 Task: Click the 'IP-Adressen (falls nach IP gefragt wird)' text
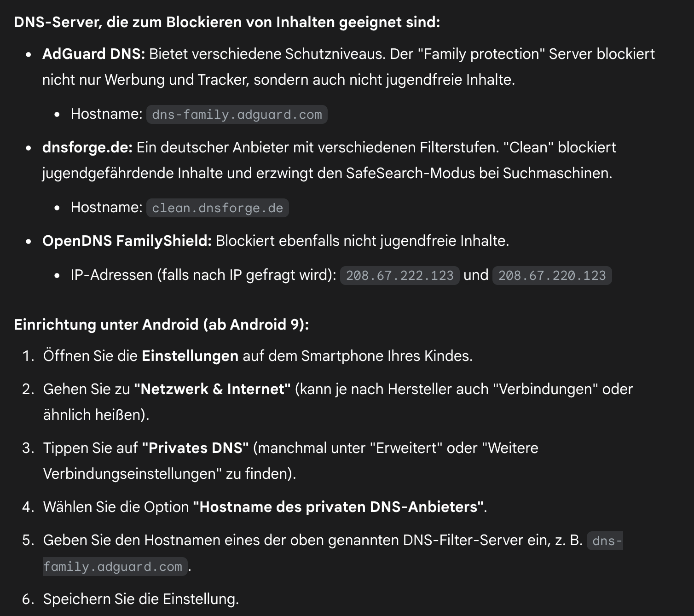point(203,275)
